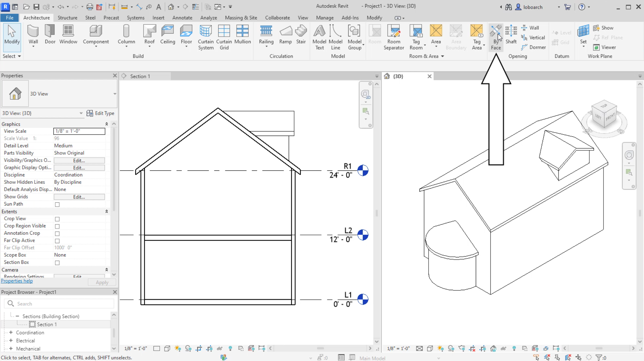This screenshot has width=644, height=361.
Task: Enable the Section Box checkbox
Action: point(57,262)
